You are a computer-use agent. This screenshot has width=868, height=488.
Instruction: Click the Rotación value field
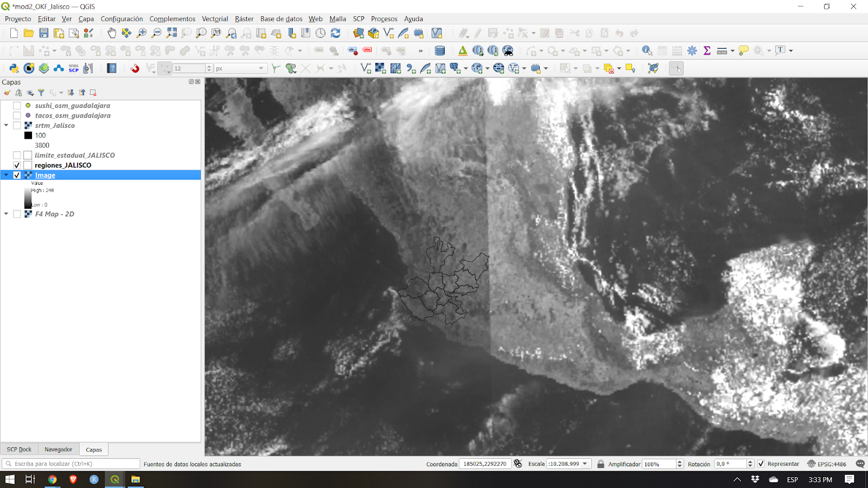(730, 464)
